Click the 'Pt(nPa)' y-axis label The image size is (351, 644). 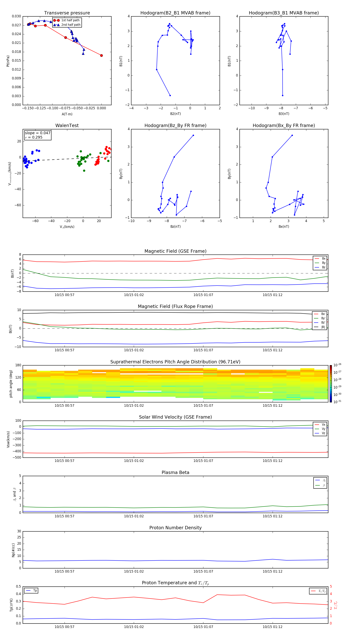click(x=8, y=61)
